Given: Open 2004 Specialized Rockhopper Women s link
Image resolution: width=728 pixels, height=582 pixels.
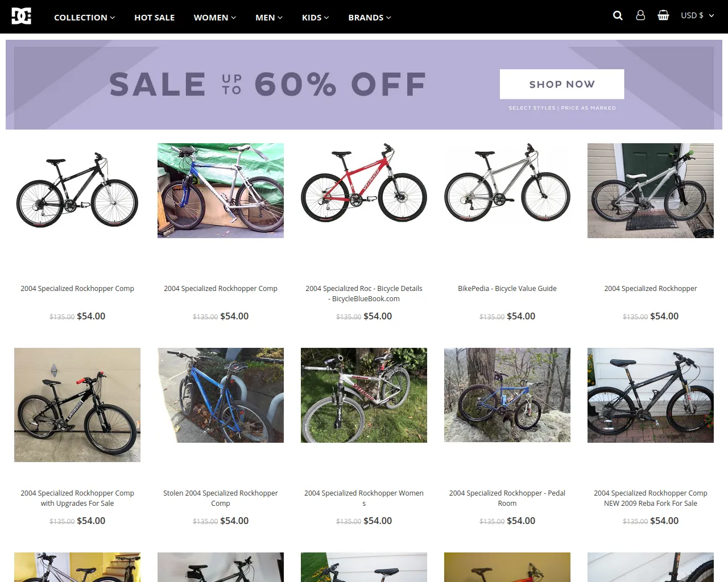Looking at the screenshot, I should (x=364, y=498).
